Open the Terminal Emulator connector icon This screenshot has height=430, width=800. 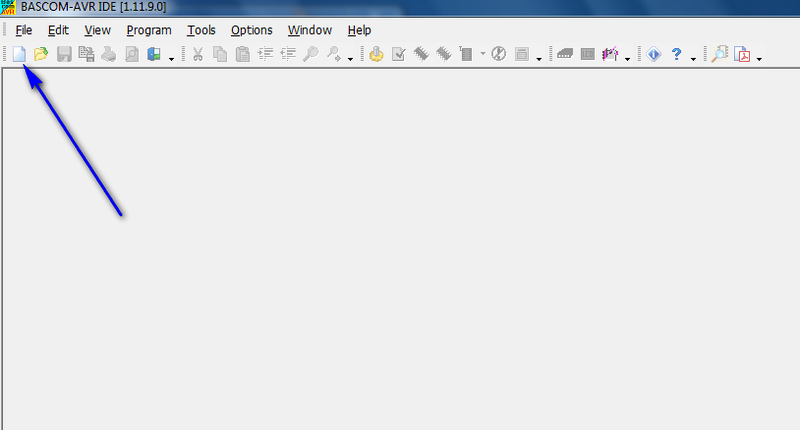tap(565, 54)
